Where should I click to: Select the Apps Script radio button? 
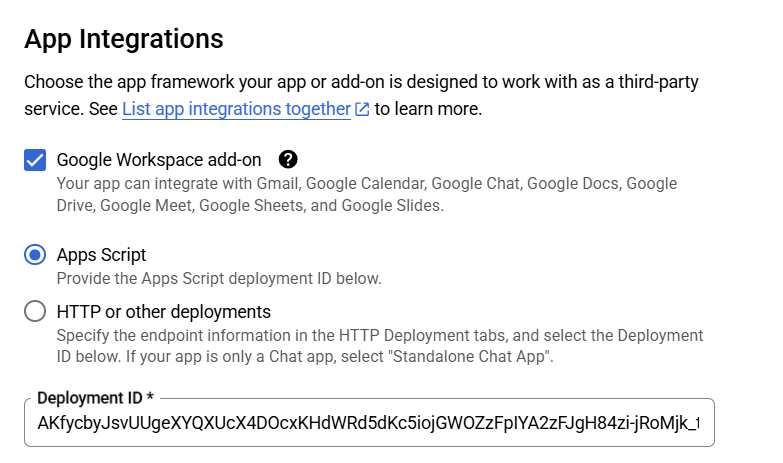[x=35, y=255]
